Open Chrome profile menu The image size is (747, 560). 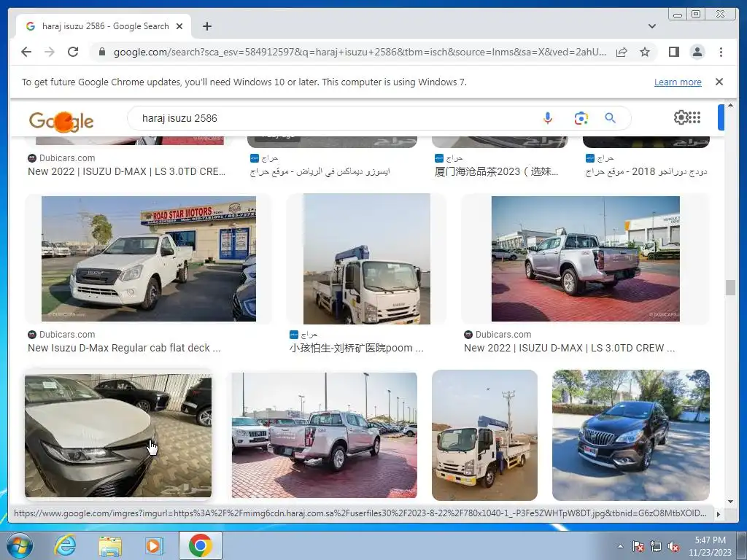click(x=697, y=52)
